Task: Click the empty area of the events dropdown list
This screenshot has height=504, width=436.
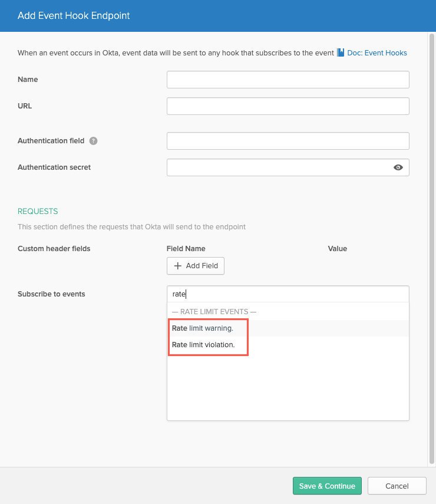Action: pyautogui.click(x=288, y=386)
